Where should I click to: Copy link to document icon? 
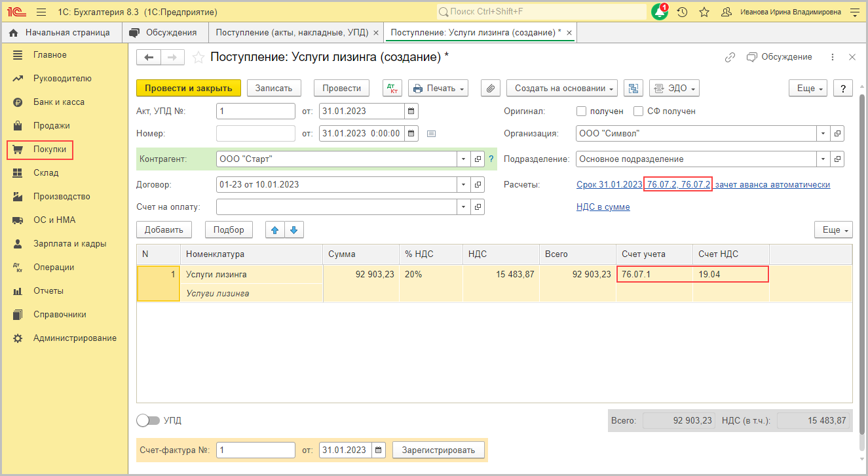coord(730,57)
